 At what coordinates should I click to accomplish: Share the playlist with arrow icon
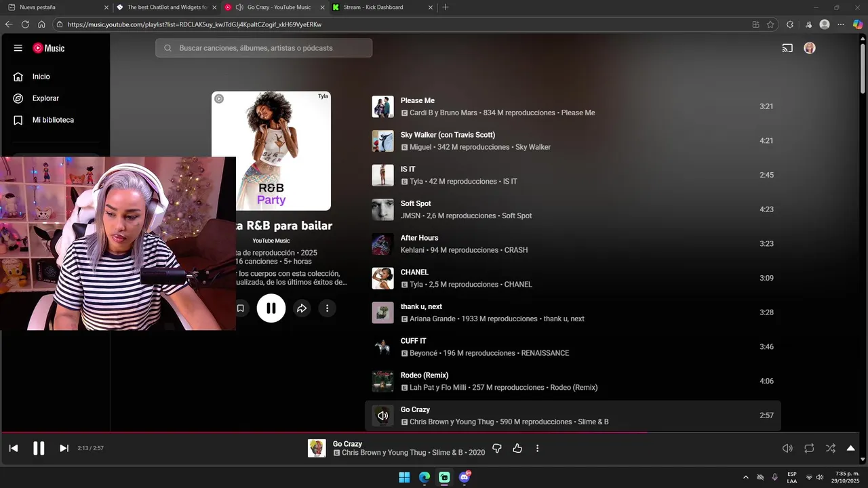(302, 308)
